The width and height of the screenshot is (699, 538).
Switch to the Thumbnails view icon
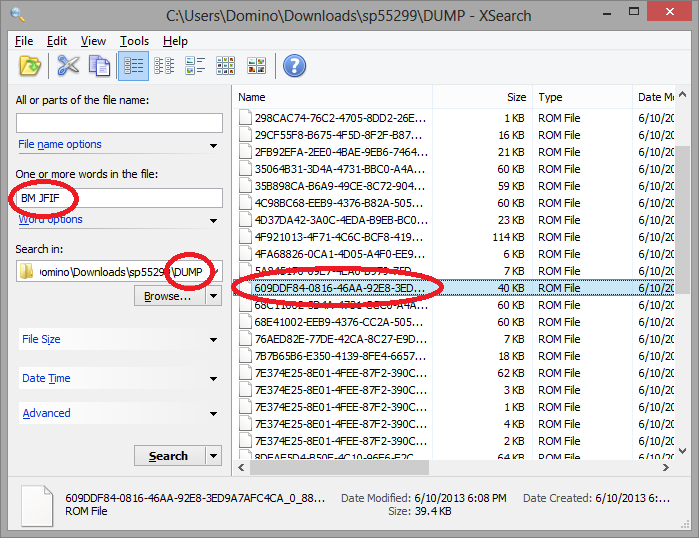(x=256, y=66)
